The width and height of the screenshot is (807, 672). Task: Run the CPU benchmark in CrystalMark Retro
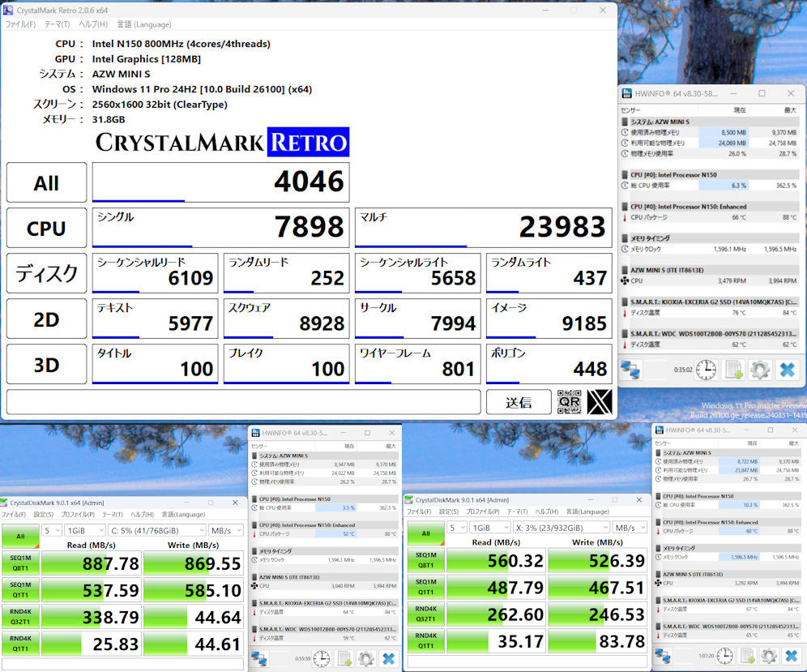click(x=46, y=228)
